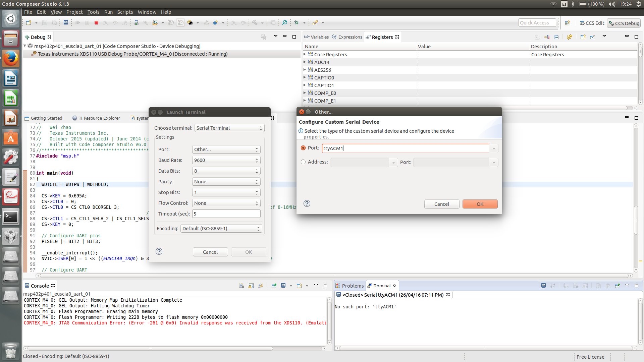This screenshot has height=362, width=644.
Task: Click the blue ball new target icon
Action: tap(215, 23)
